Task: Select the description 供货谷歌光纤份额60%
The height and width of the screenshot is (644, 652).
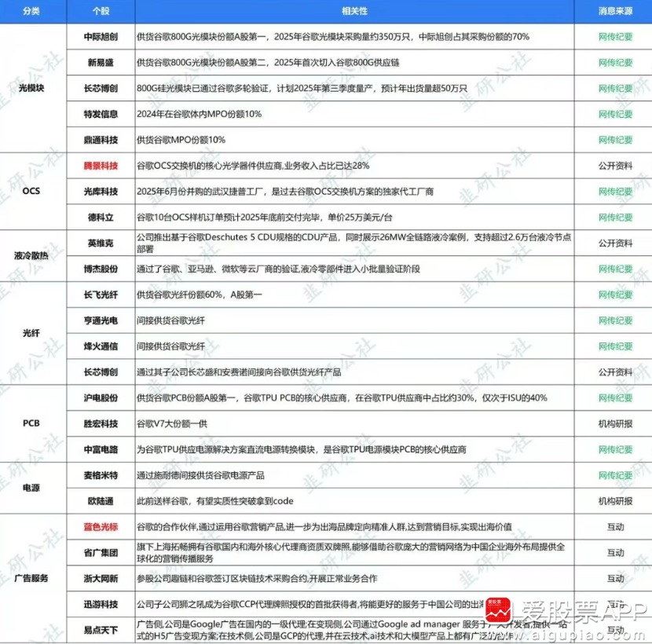Action: 200,295
